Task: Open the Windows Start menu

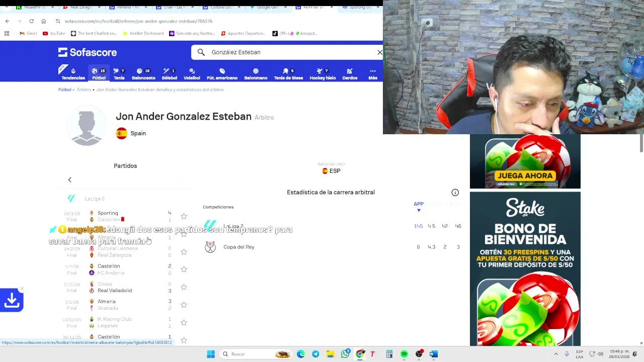Action: click(x=211, y=354)
